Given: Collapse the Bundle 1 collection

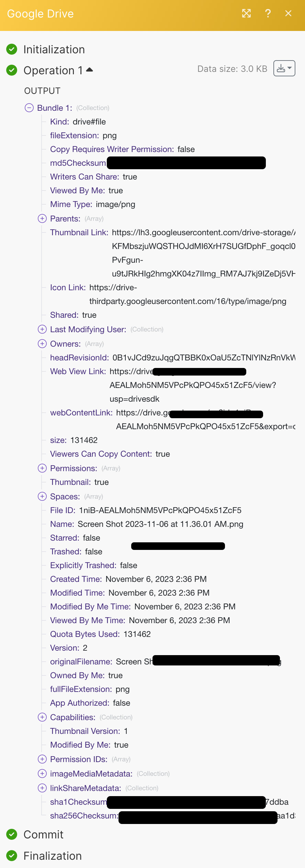Looking at the screenshot, I should 30,108.
